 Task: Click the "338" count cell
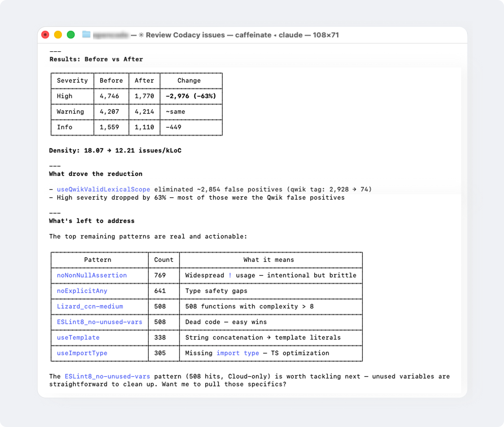point(160,338)
